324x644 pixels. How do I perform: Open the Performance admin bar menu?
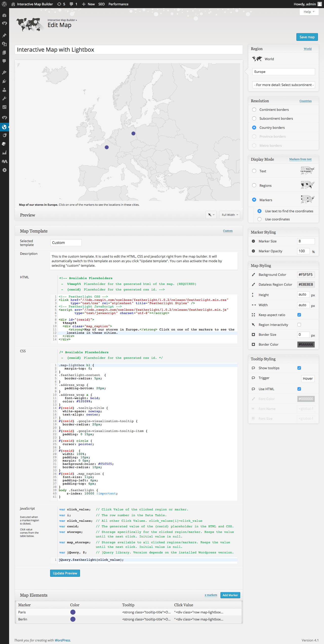click(x=118, y=4)
